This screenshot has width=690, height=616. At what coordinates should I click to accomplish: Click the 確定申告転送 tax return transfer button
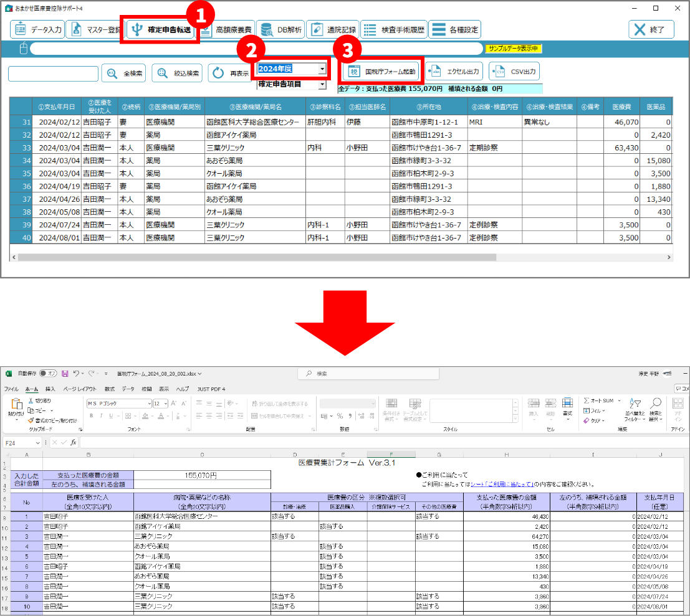[x=161, y=29]
